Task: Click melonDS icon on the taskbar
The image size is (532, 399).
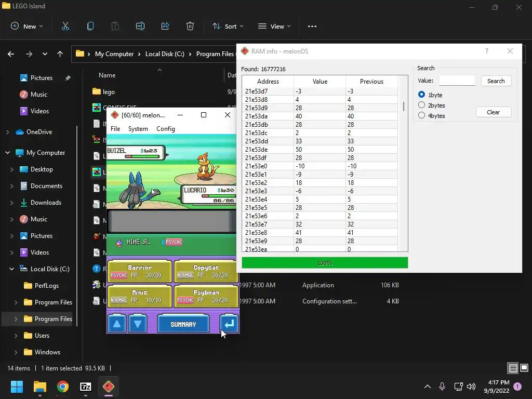Action: tap(109, 387)
